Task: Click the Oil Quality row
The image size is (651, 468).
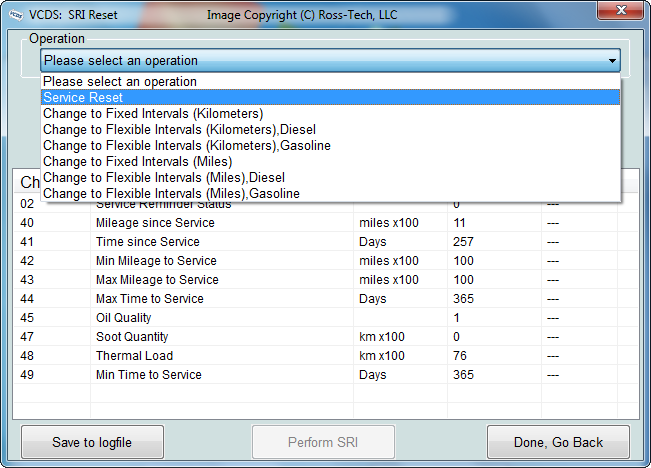Action: tap(123, 318)
